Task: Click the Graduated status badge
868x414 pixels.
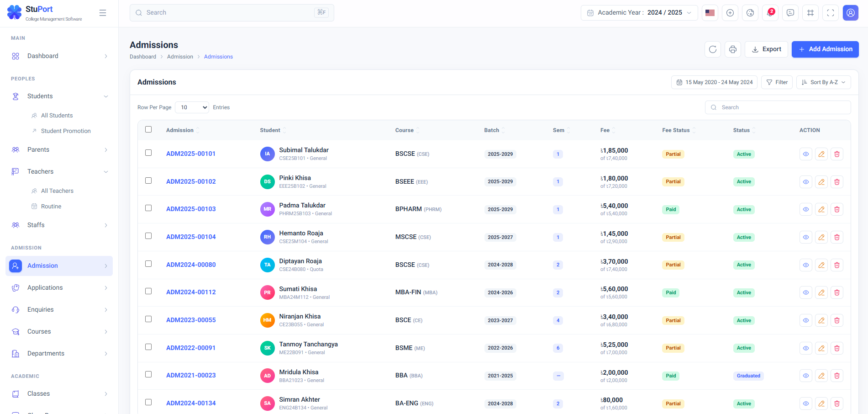Action: click(748, 376)
